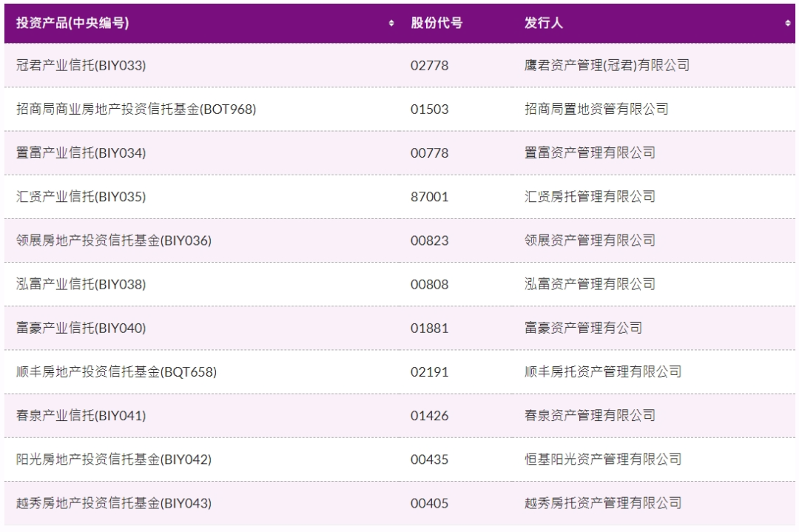The width and height of the screenshot is (799, 532).
Task: Select 领展房地产投资信托基金(BIY036) product name
Action: coord(114,240)
